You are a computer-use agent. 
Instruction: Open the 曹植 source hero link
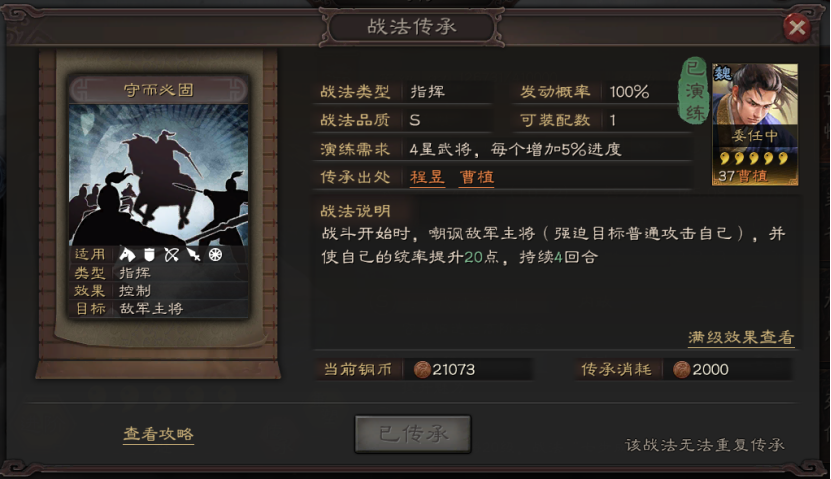click(476, 177)
